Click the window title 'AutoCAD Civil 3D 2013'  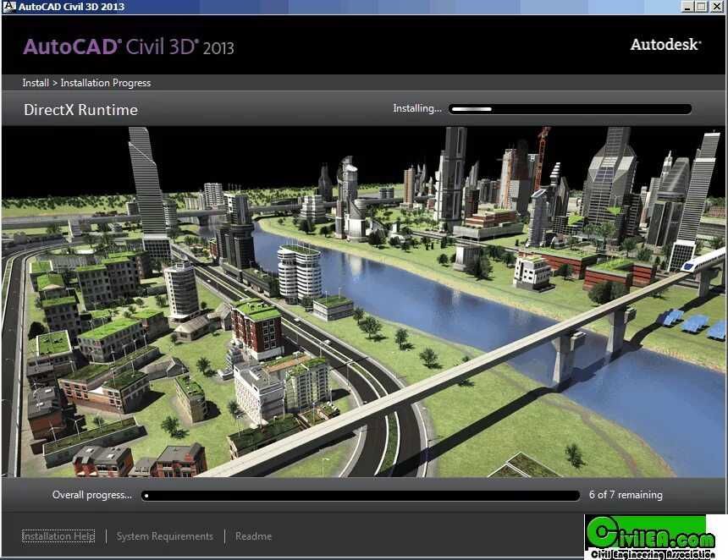(x=71, y=7)
